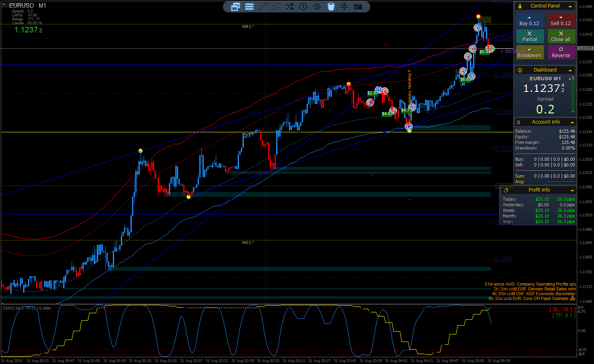Click the $6.65 profit label on the chart

point(466,79)
